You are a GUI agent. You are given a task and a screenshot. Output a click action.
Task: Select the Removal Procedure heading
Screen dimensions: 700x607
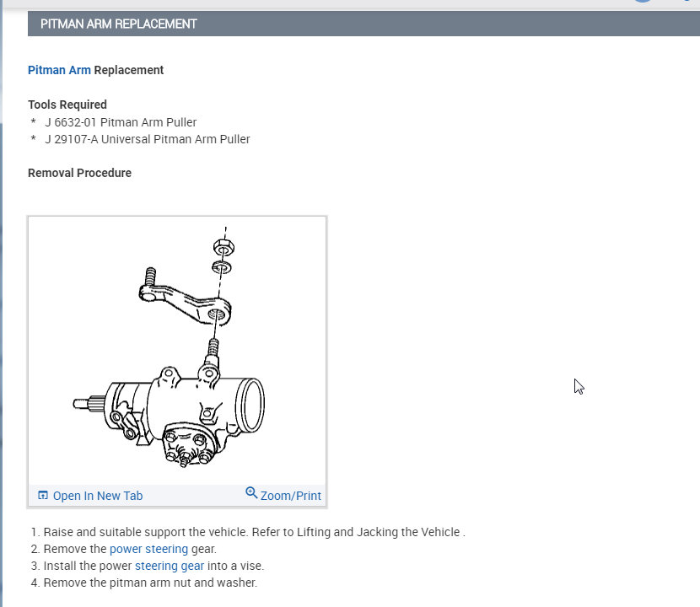(x=79, y=173)
